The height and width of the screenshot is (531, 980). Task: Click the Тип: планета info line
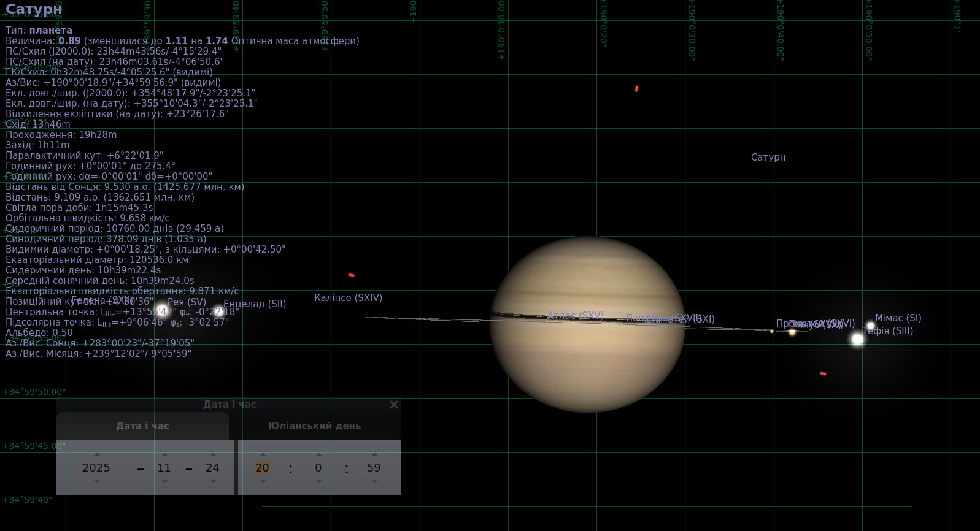pos(39,31)
